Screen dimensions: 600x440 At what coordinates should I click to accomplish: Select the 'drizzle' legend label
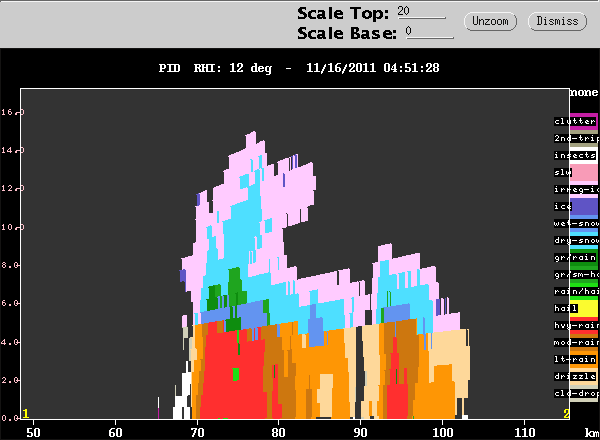pos(575,376)
